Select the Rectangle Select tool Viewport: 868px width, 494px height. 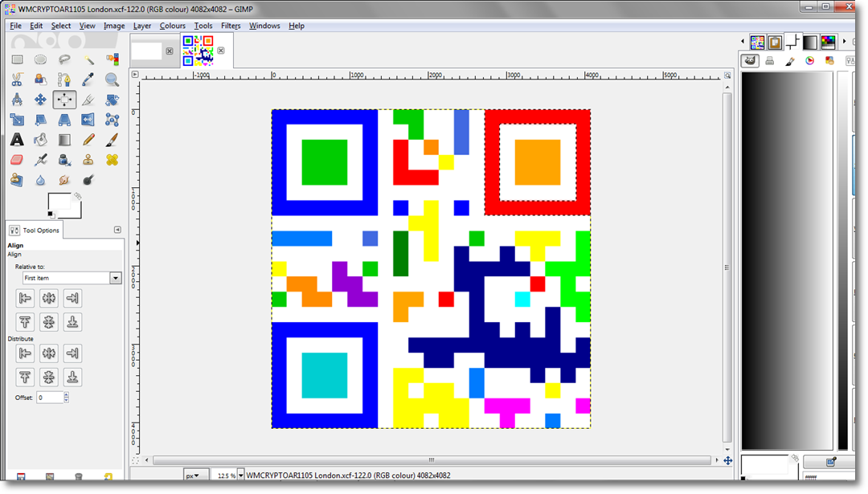point(17,59)
